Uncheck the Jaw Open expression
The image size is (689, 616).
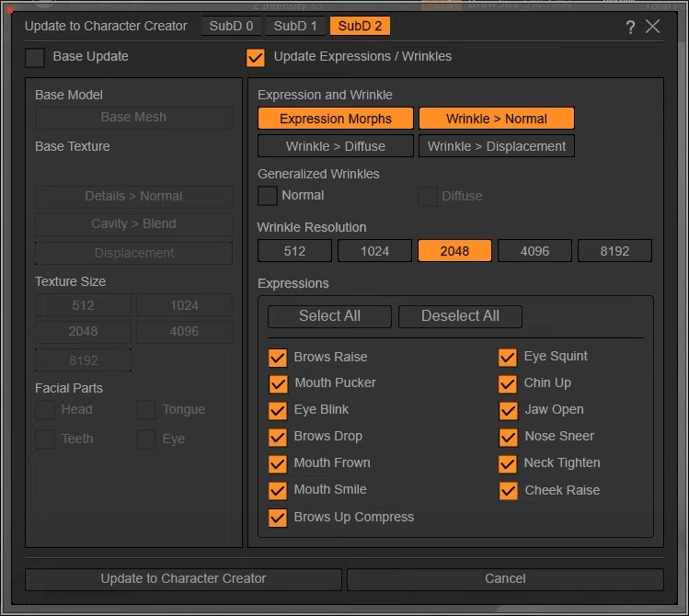tap(508, 410)
